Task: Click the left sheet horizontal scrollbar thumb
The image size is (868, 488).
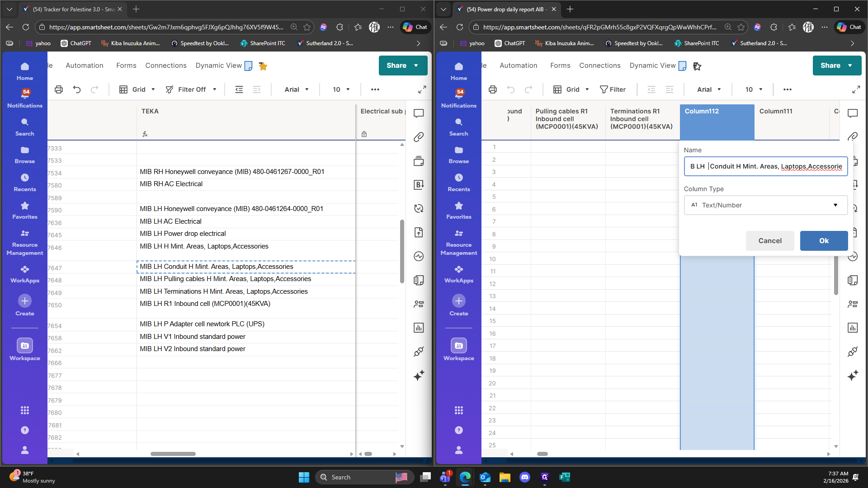Action: pos(173,454)
